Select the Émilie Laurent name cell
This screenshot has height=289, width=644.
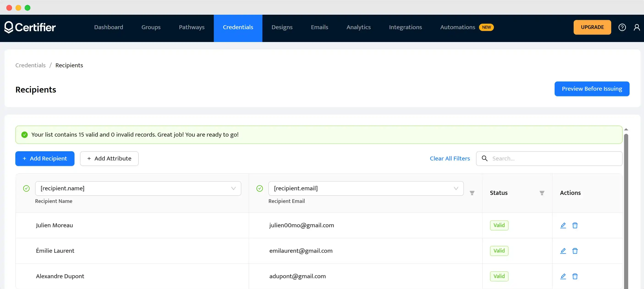tap(132, 251)
